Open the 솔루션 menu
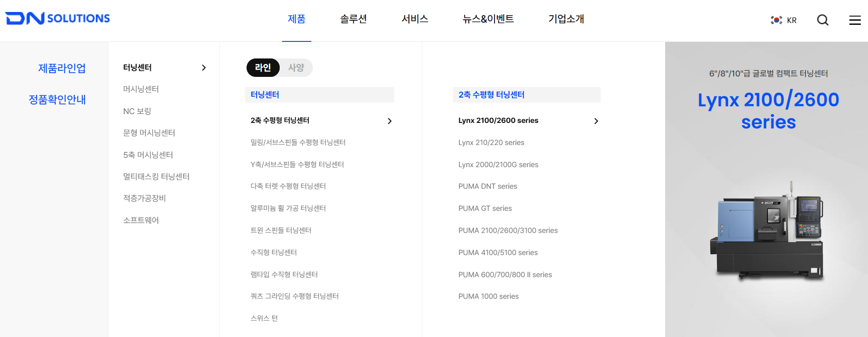 coord(353,19)
